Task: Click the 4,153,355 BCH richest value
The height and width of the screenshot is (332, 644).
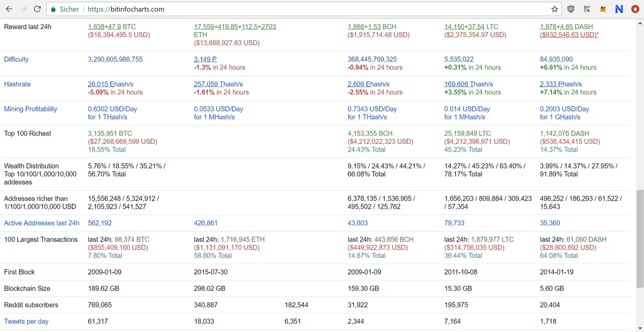Action: click(370, 133)
